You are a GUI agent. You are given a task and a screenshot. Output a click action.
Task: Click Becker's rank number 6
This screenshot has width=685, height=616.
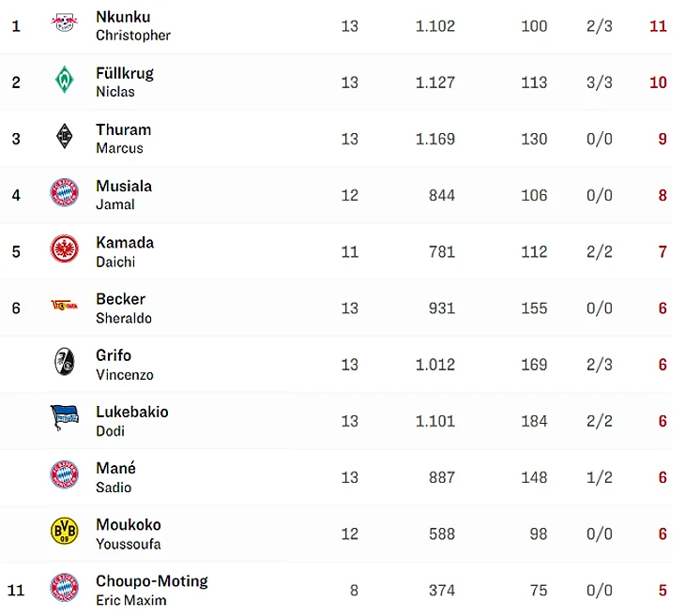click(16, 308)
